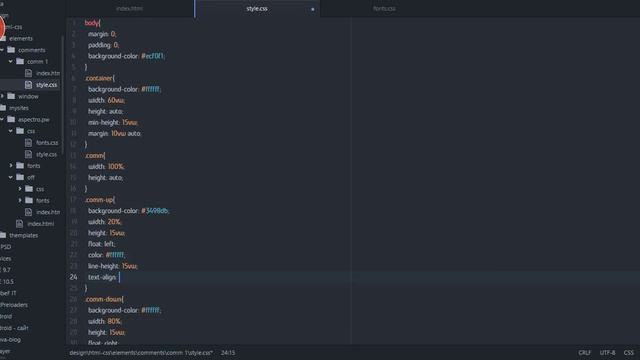Expand the window folder chevron
The image size is (640, 360).
coord(2,96)
